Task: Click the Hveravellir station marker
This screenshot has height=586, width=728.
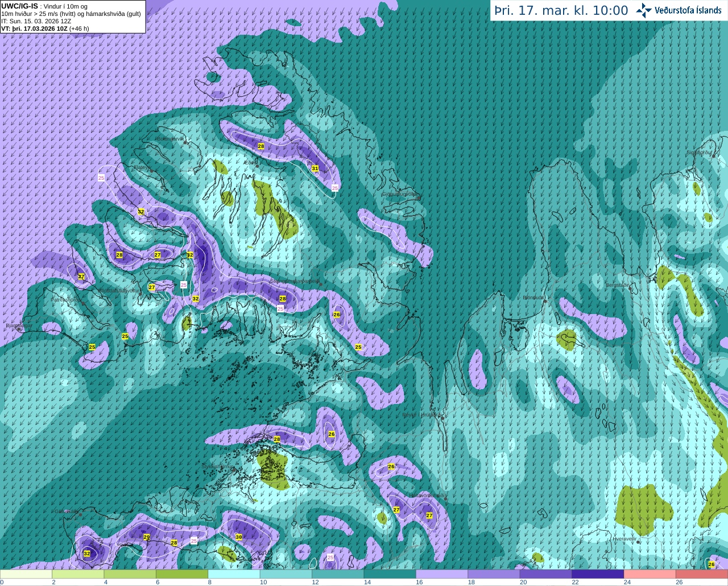Action: tap(638, 542)
